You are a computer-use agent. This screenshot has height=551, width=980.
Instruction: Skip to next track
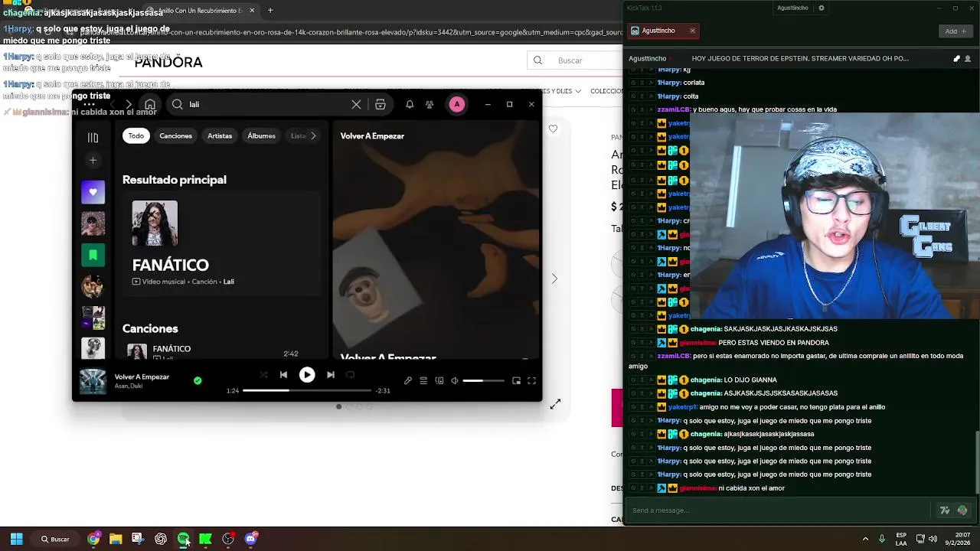point(331,375)
